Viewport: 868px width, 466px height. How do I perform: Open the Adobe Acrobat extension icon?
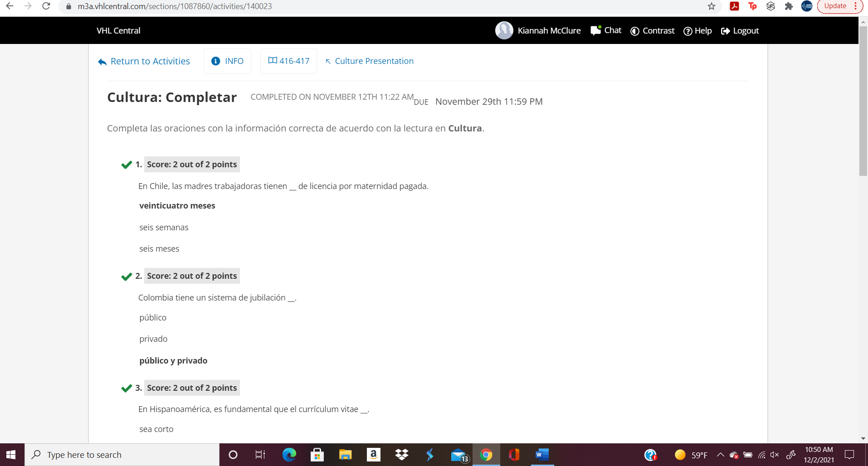[x=734, y=6]
